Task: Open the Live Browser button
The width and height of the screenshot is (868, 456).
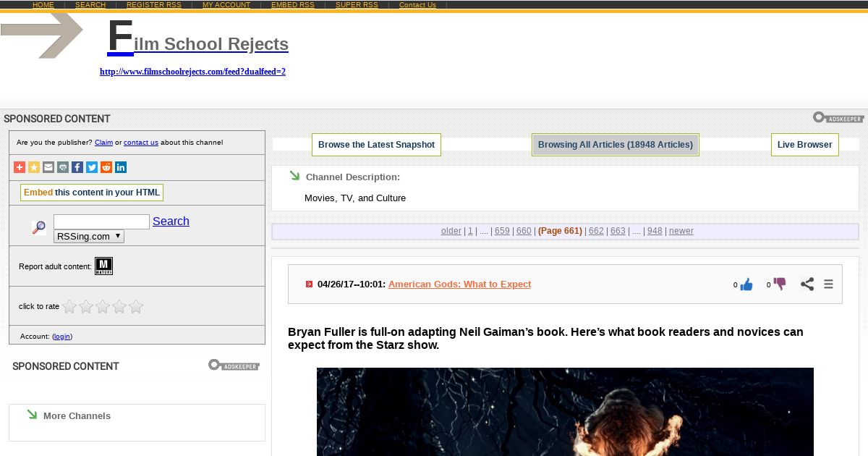Action: tap(805, 145)
